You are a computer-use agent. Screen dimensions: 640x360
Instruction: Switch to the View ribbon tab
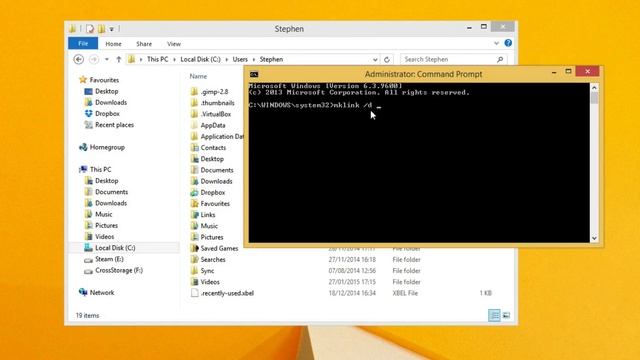pyautogui.click(x=173, y=44)
